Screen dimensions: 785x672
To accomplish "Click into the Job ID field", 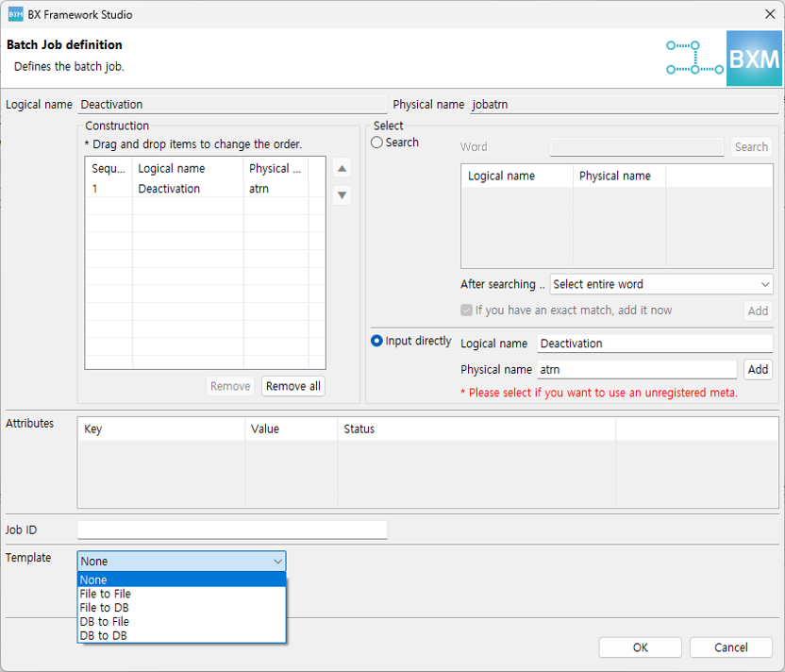I will pyautogui.click(x=232, y=530).
